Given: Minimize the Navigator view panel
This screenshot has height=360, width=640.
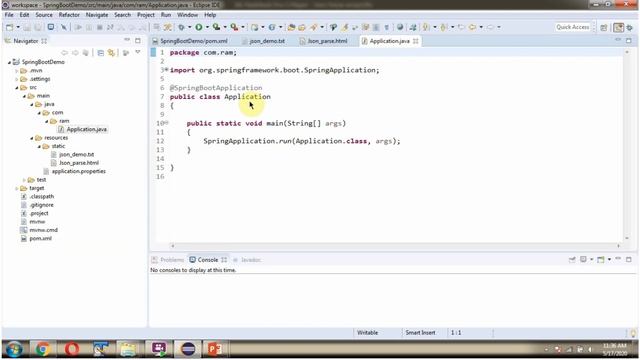Looking at the screenshot, I should pos(127,40).
